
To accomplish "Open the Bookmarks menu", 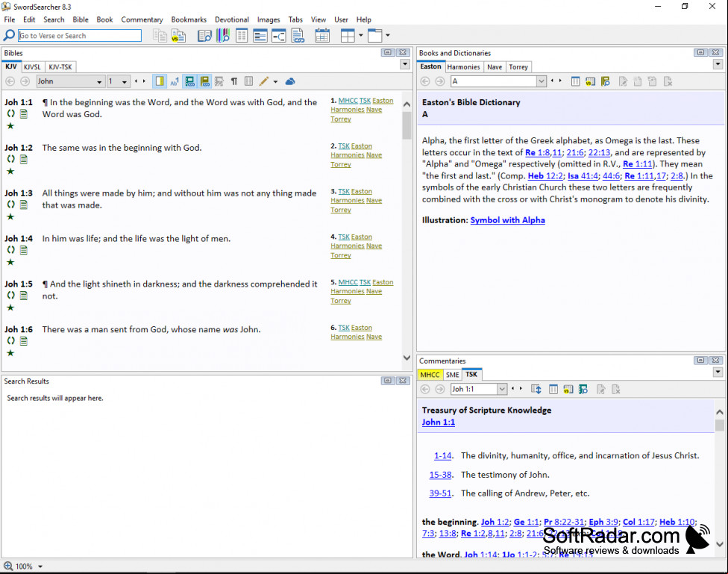I will tap(189, 19).
